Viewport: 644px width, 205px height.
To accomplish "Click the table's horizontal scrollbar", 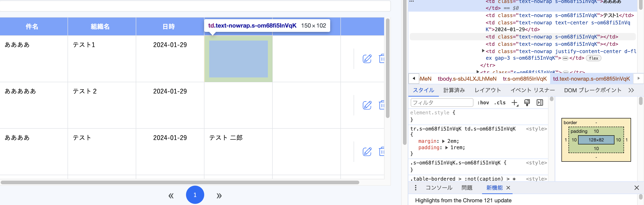I will 180,182.
